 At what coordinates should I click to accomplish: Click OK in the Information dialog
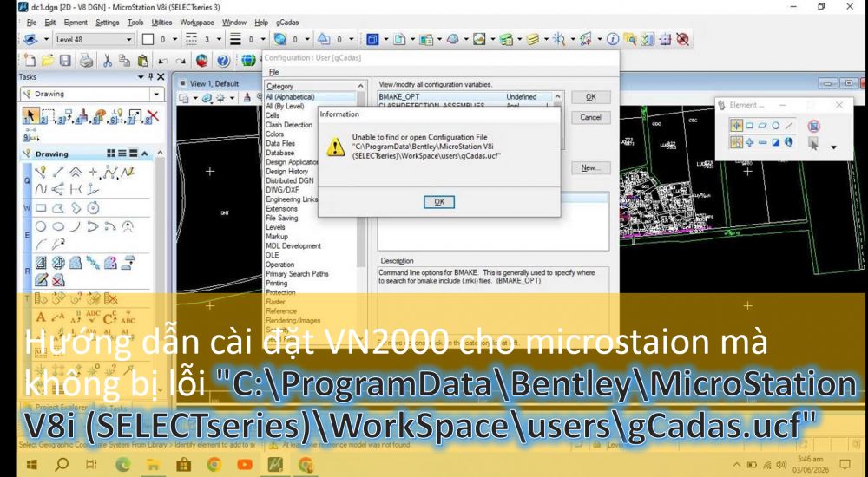439,202
